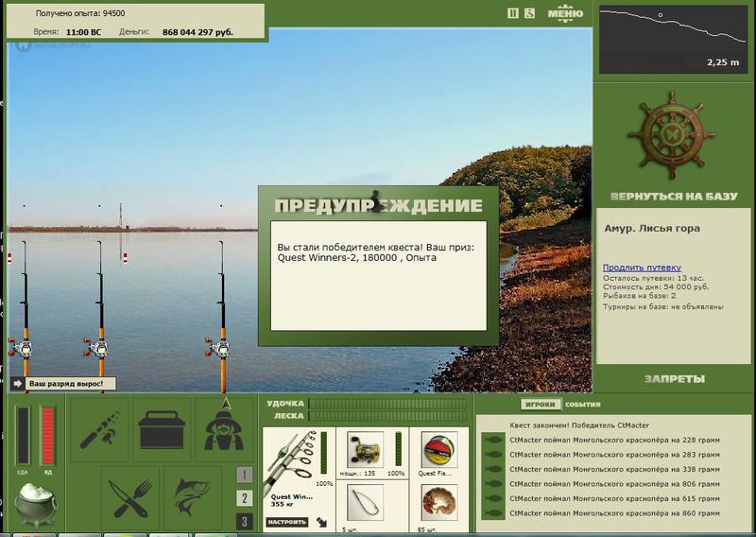
Task: Click the Амур. Лисья гора location title
Action: pos(652,229)
